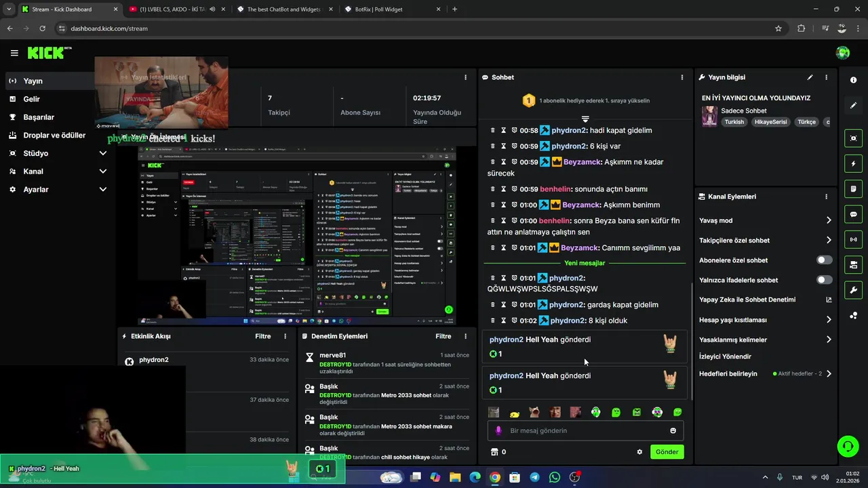Send the message with the Gönder button
The height and width of the screenshot is (488, 868).
[667, 452]
